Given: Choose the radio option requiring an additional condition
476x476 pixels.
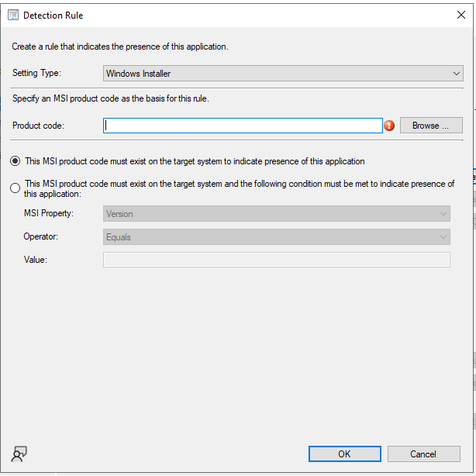Looking at the screenshot, I should (x=16, y=188).
